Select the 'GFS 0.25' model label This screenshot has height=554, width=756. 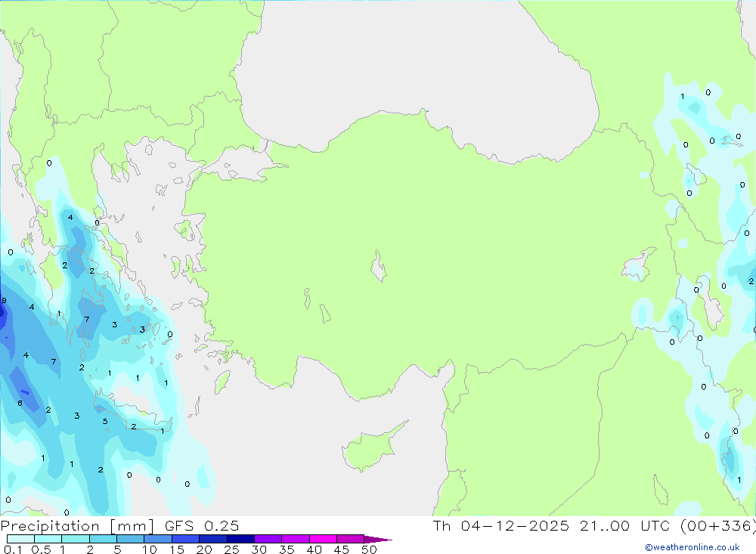[x=202, y=525]
